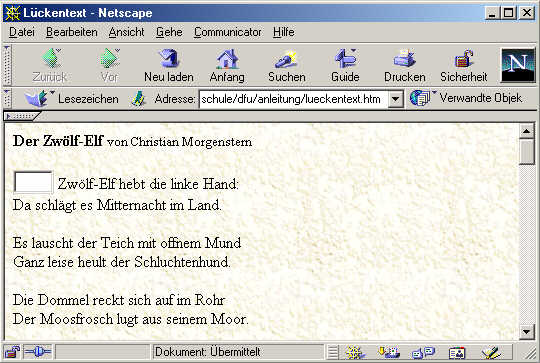Open the Ansicht menu
540x363 pixels.
[x=126, y=32]
